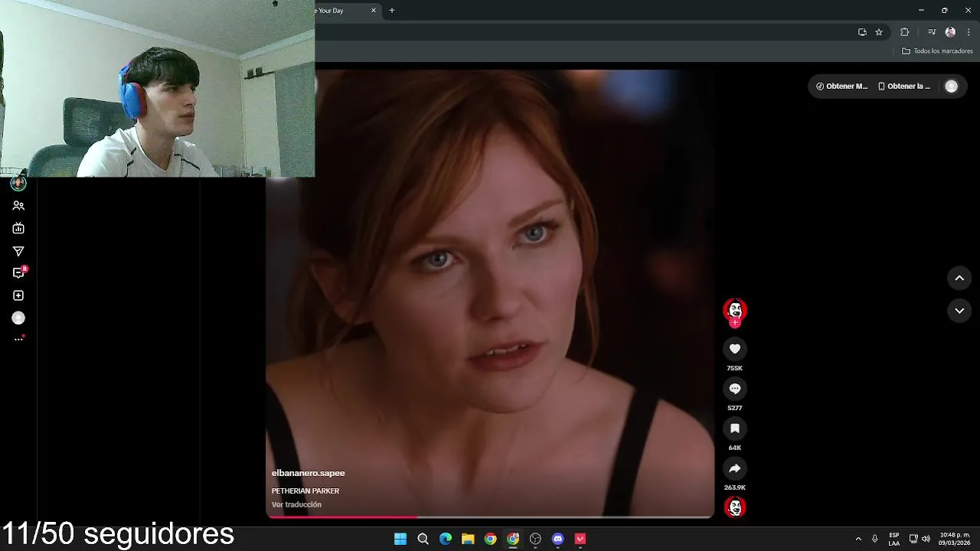This screenshot has width=980, height=551.
Task: Seek within the red video progress bar
Action: (x=490, y=517)
